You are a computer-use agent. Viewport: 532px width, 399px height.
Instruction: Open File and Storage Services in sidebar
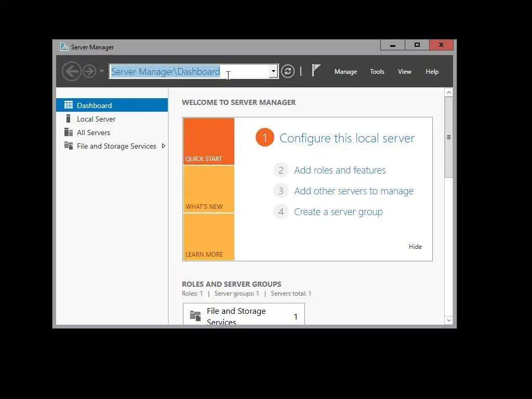(112, 146)
